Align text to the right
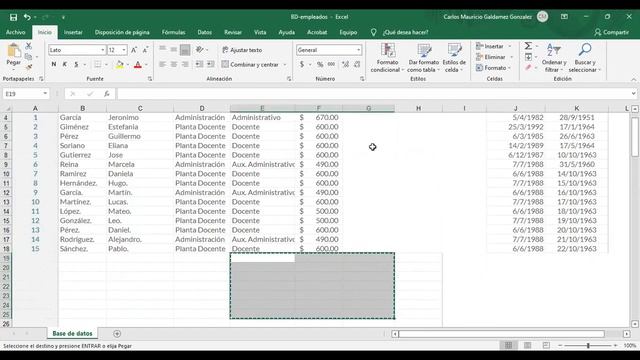640x360 pixels. [185, 64]
